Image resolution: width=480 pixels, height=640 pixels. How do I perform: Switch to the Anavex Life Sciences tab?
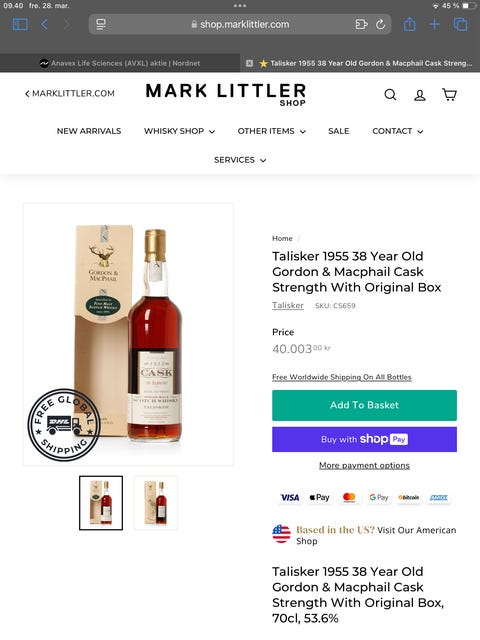click(120, 63)
